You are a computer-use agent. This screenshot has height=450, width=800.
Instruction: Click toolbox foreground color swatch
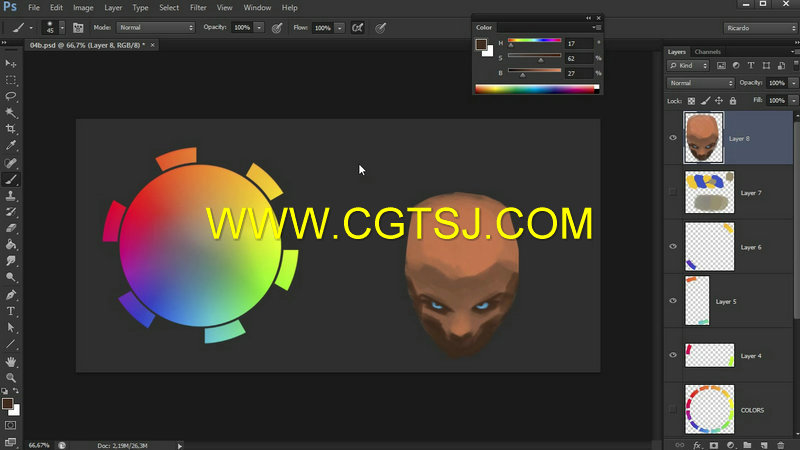7,404
